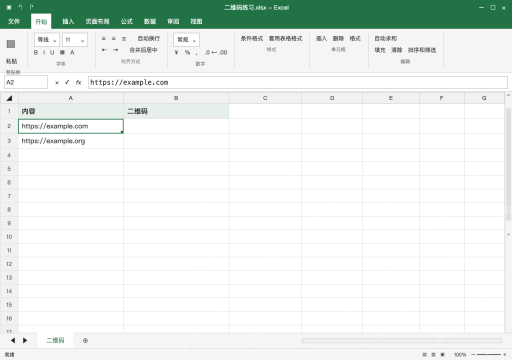
Task: Select the row 5 header
Action: [9, 169]
